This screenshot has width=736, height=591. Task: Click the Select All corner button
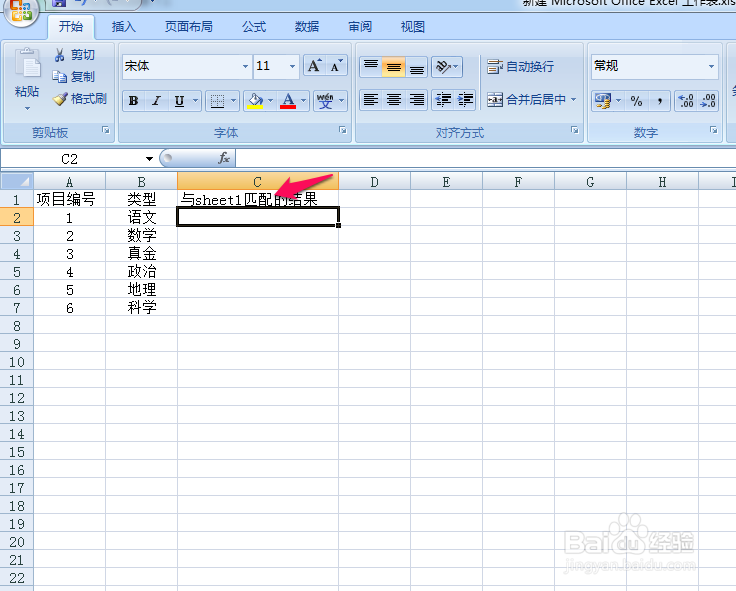[x=17, y=182]
